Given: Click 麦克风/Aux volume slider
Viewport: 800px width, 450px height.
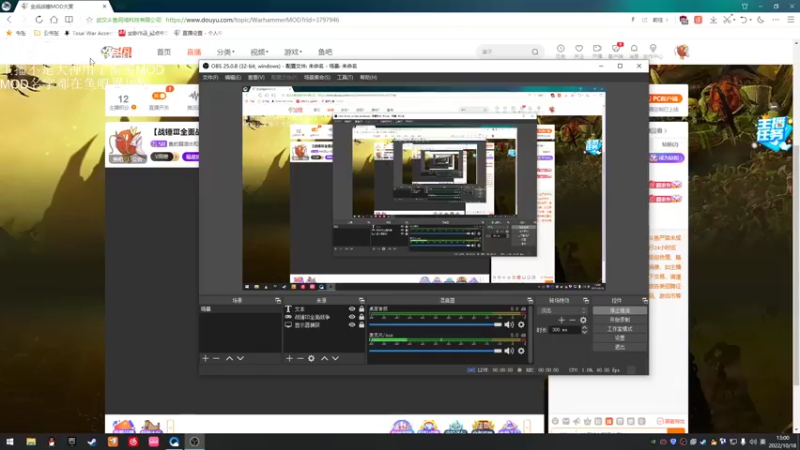Looking at the screenshot, I should [435, 351].
